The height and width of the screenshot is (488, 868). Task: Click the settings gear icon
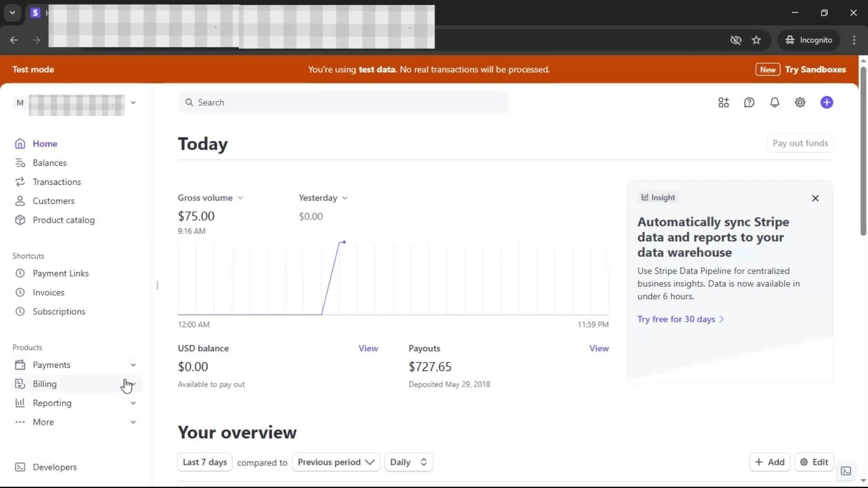800,103
